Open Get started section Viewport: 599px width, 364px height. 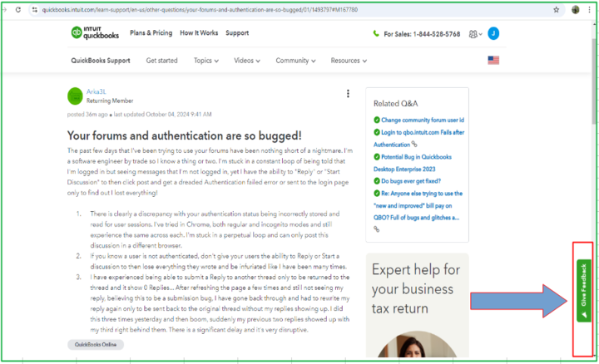(161, 61)
